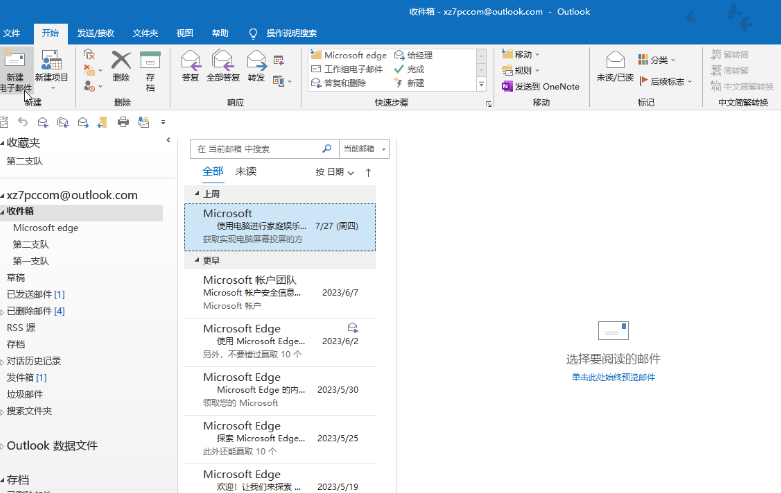Switch to the 帮助 (Help) ribbon tab

pyautogui.click(x=220, y=33)
